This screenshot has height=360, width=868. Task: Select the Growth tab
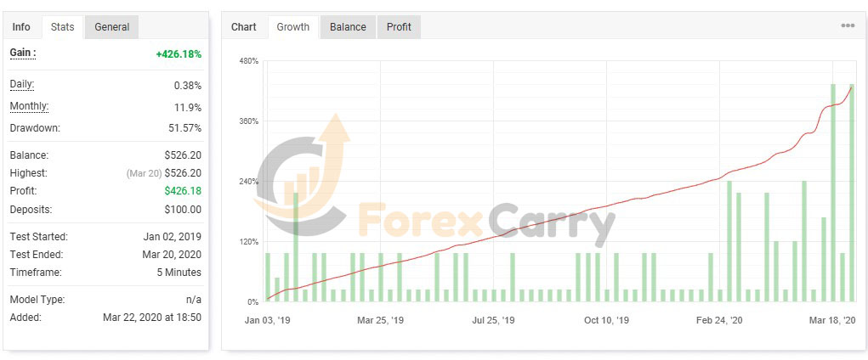[292, 26]
